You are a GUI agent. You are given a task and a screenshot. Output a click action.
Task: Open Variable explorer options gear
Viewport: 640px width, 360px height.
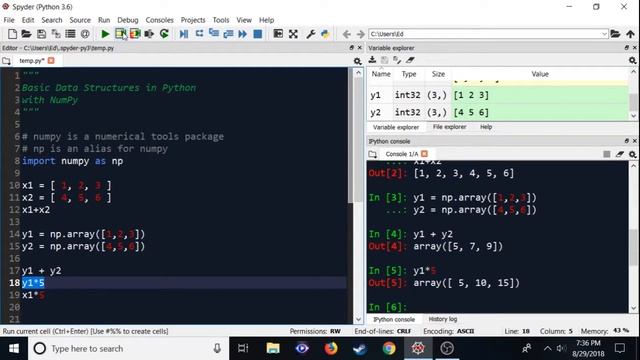point(632,60)
